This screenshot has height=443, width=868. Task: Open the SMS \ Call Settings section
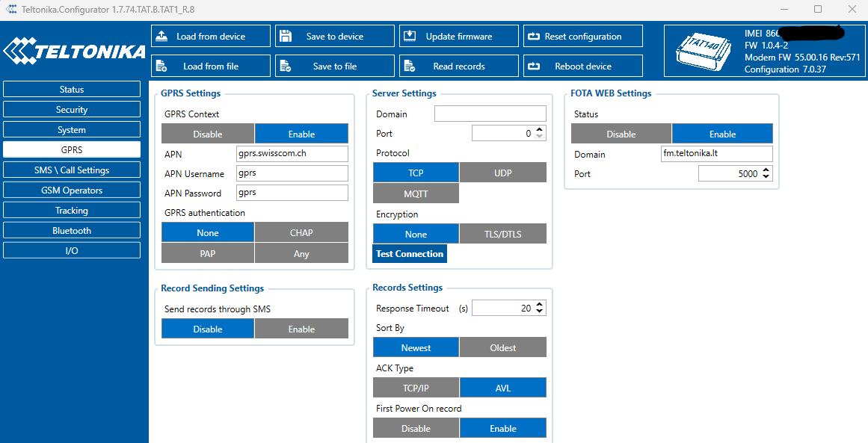pyautogui.click(x=72, y=170)
